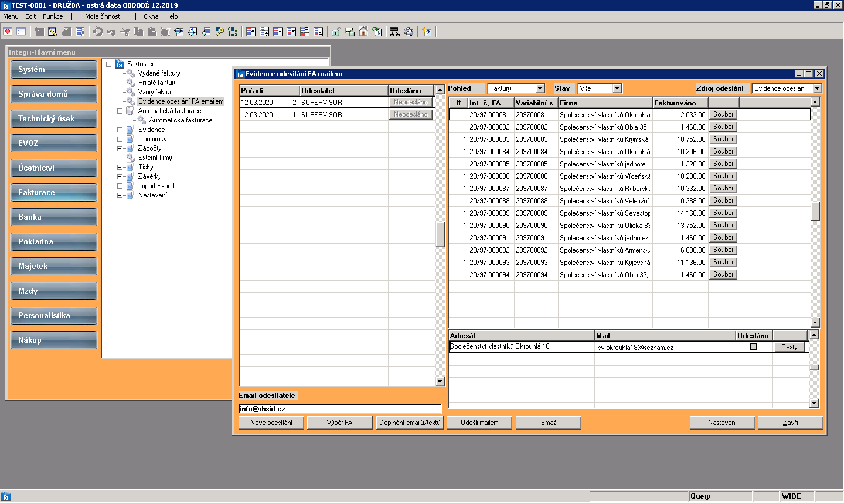844x504 pixels.
Task: Click Soubor button for invoice 20/97-000085
Action: pyautogui.click(x=723, y=164)
